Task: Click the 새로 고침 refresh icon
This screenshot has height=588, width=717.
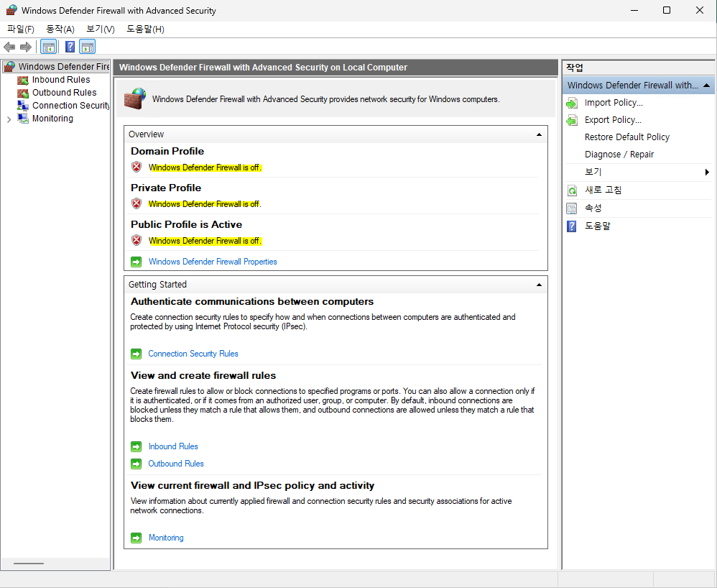Action: coord(572,190)
